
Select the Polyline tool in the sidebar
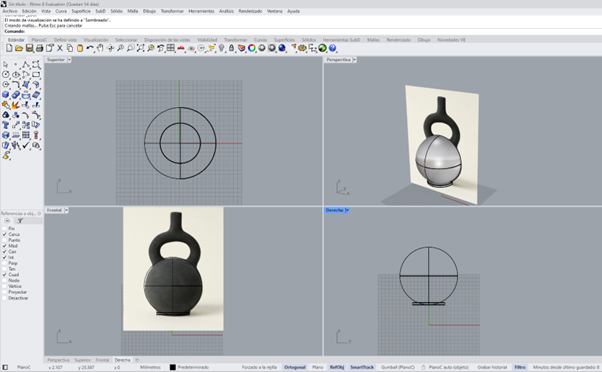26,64
